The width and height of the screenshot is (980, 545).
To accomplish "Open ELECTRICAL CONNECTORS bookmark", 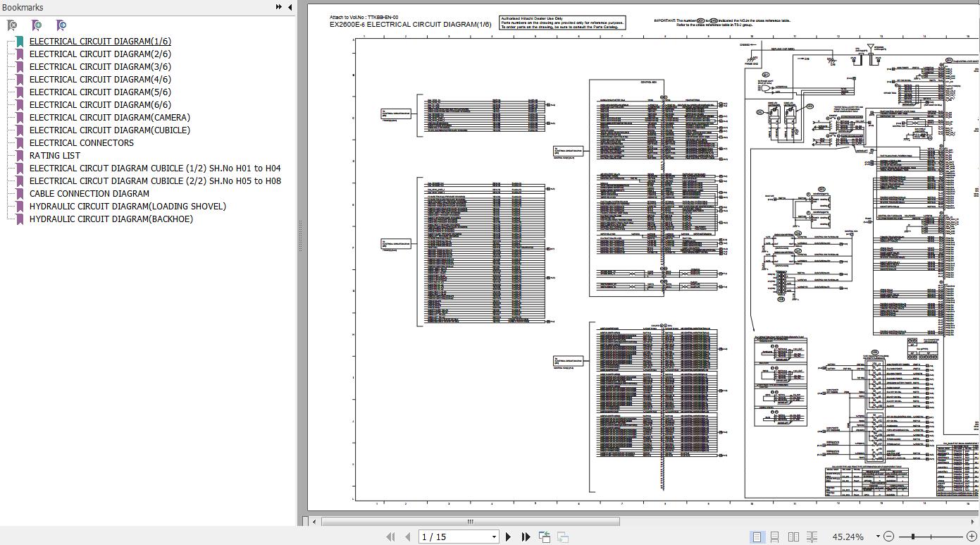I will pos(81,142).
